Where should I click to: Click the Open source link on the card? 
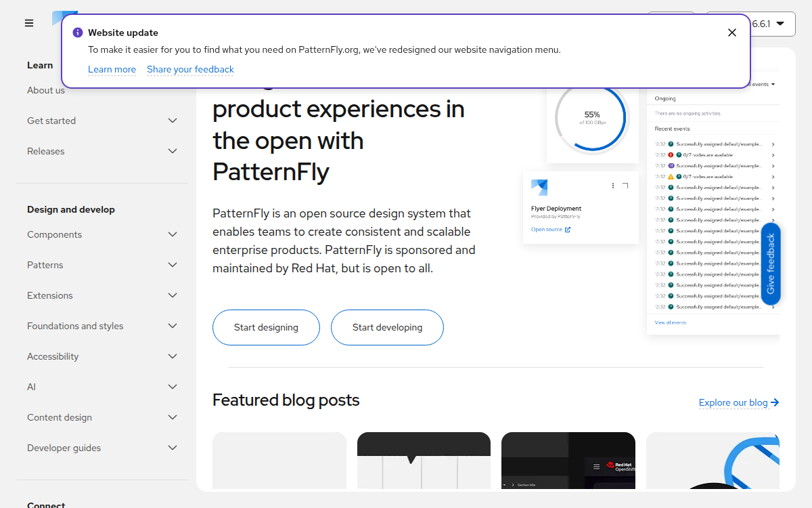tap(551, 230)
